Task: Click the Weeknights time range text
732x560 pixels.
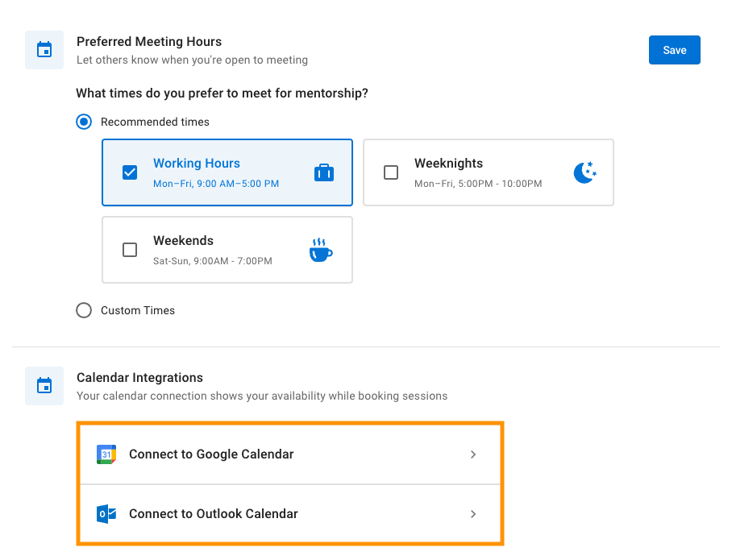Action: (x=478, y=184)
